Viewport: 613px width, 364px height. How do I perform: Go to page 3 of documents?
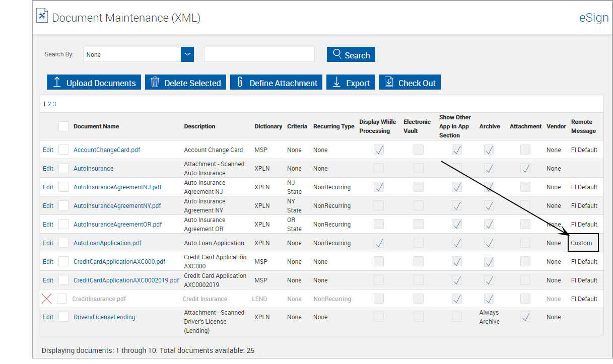point(54,103)
